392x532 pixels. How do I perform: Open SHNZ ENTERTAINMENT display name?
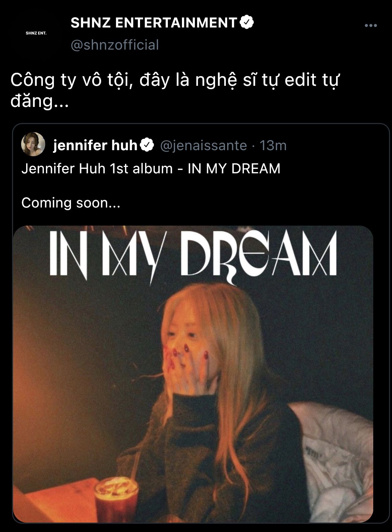click(154, 22)
